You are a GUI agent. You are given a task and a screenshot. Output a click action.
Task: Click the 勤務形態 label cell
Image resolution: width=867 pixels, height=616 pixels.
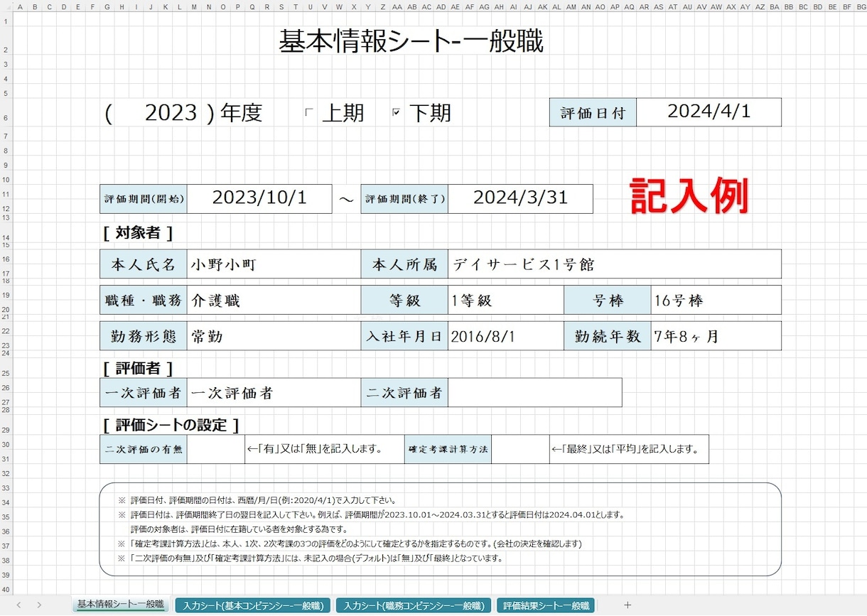[144, 336]
